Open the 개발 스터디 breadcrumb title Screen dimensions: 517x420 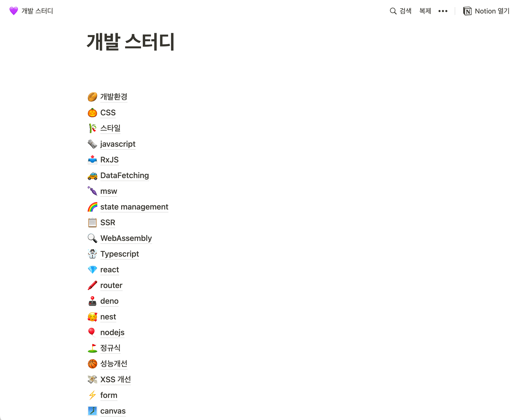tap(37, 11)
